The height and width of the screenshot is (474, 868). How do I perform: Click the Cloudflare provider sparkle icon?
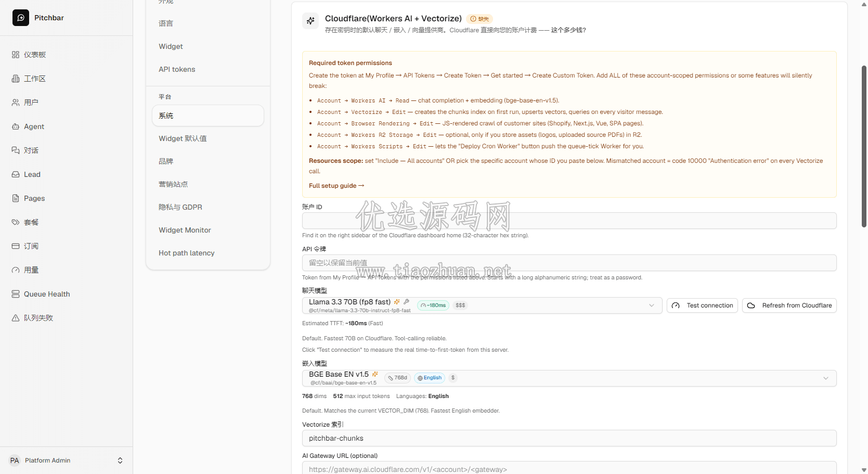click(x=310, y=21)
